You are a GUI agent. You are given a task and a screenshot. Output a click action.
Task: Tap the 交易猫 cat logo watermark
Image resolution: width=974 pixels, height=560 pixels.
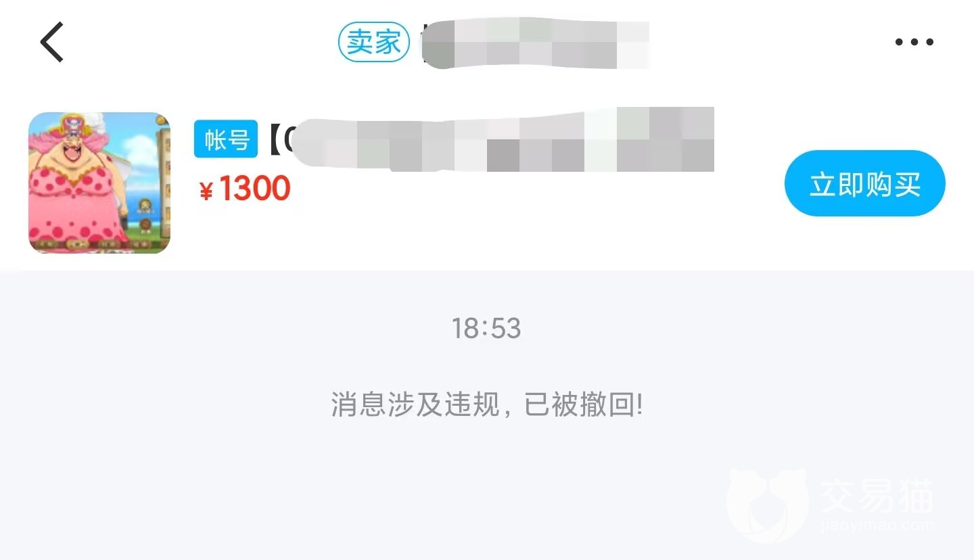[768, 504]
